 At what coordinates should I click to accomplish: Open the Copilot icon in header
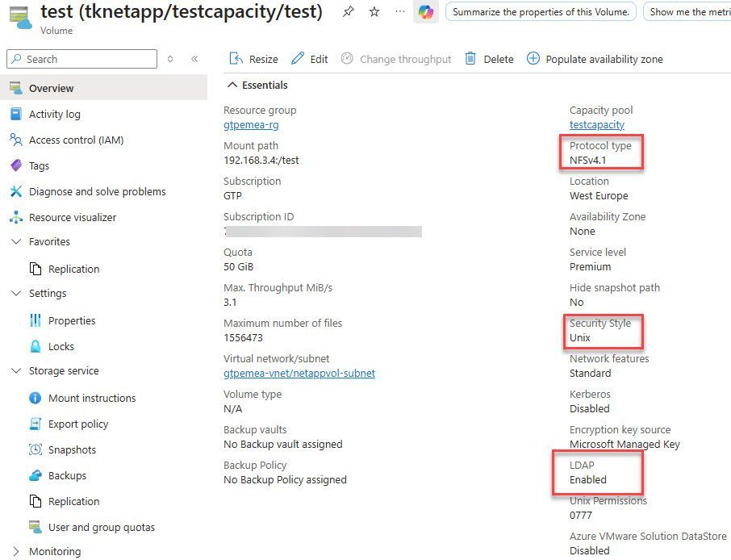[x=426, y=12]
